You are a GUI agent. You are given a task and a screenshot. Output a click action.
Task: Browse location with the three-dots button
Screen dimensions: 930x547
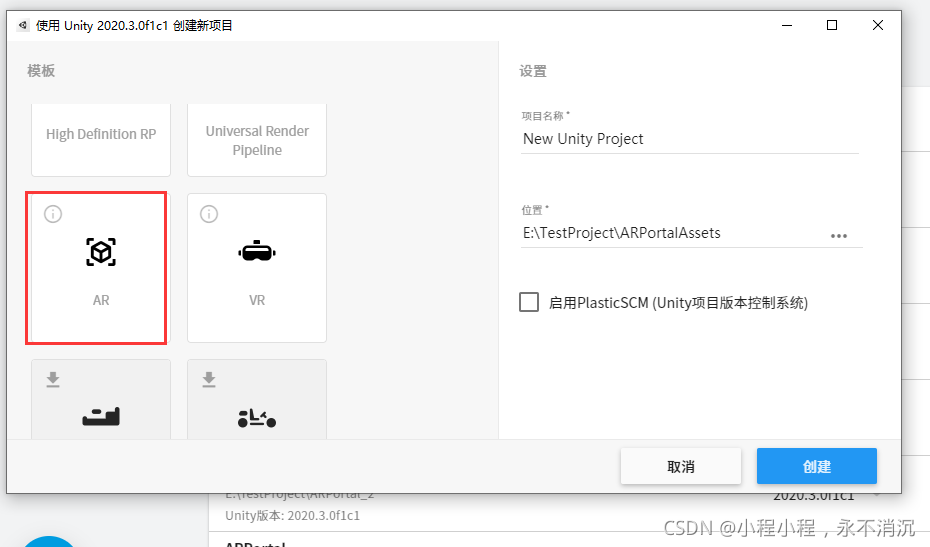coord(839,236)
